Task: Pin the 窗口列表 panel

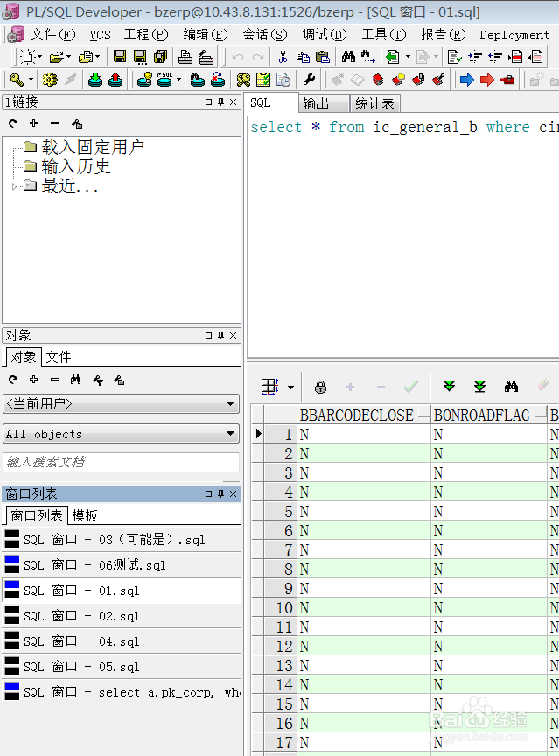Action: point(220,493)
